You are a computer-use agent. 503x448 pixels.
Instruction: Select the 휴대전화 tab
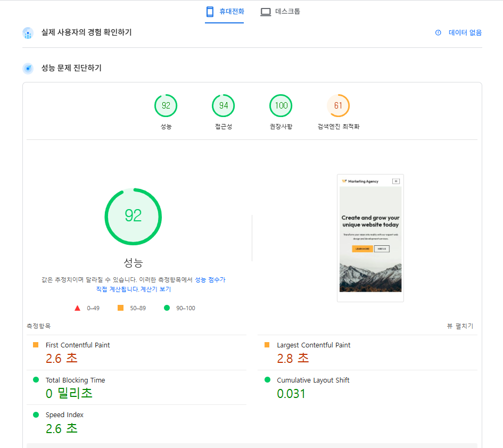[x=225, y=11]
